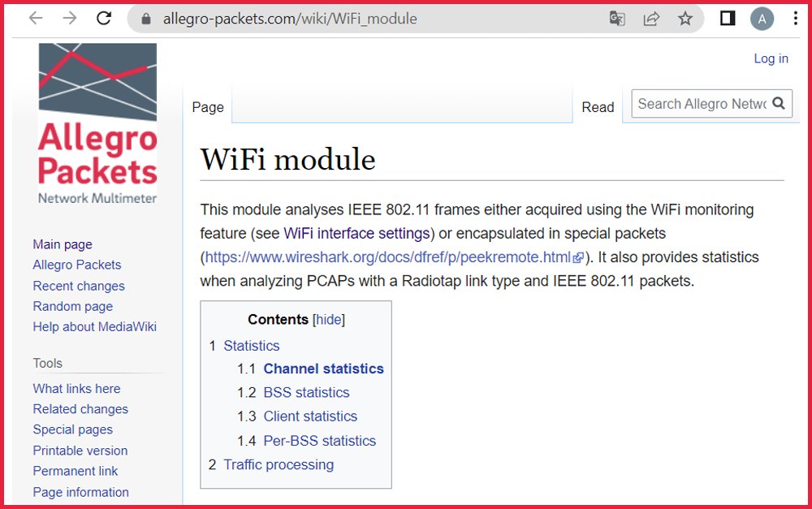Go to a Random page
Screen dimensions: 812x509
point(72,307)
